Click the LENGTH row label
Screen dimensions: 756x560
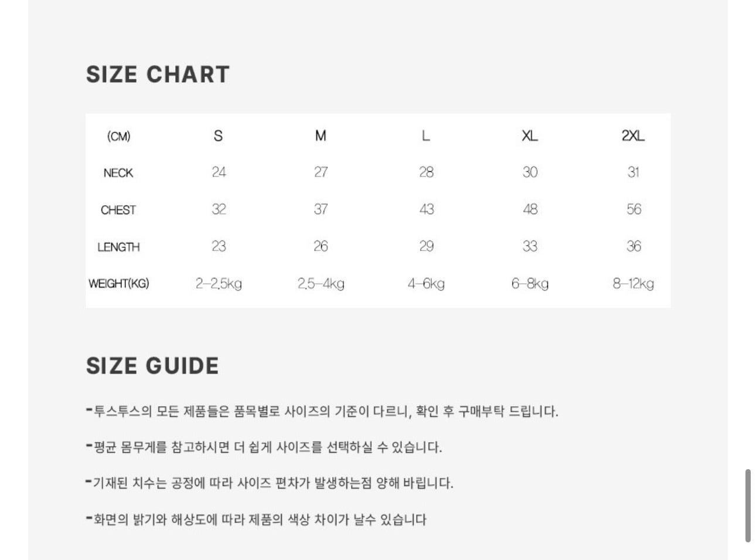(x=118, y=247)
